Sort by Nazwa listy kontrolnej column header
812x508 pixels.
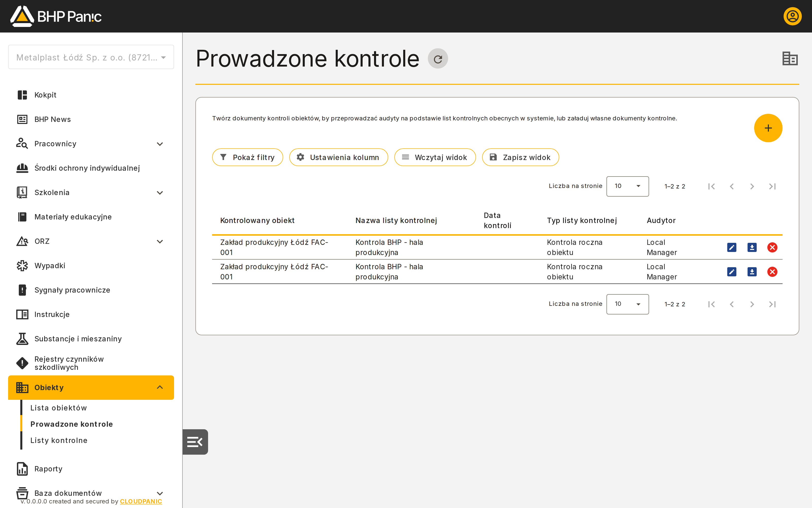(x=396, y=220)
